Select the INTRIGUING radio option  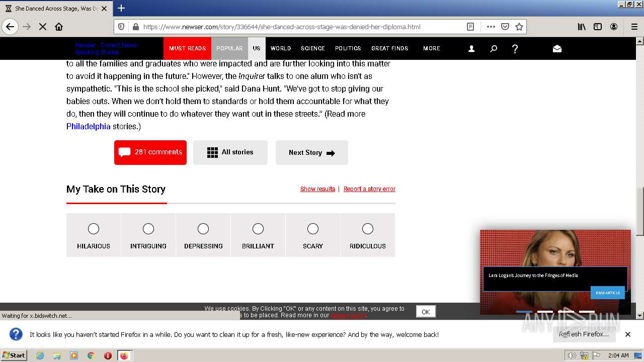[x=148, y=229]
